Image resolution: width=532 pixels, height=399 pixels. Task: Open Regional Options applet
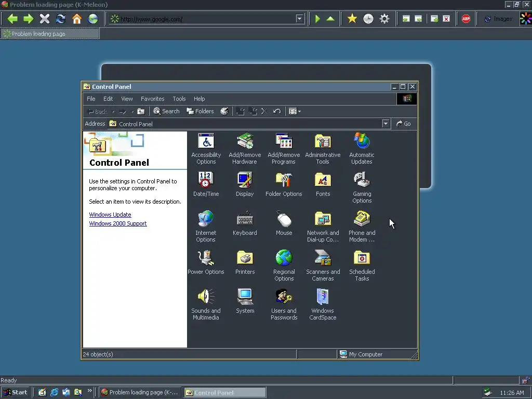click(x=284, y=265)
